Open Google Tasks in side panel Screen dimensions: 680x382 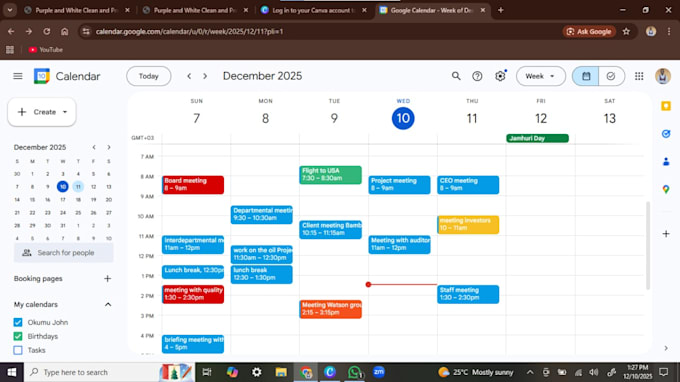(666, 134)
